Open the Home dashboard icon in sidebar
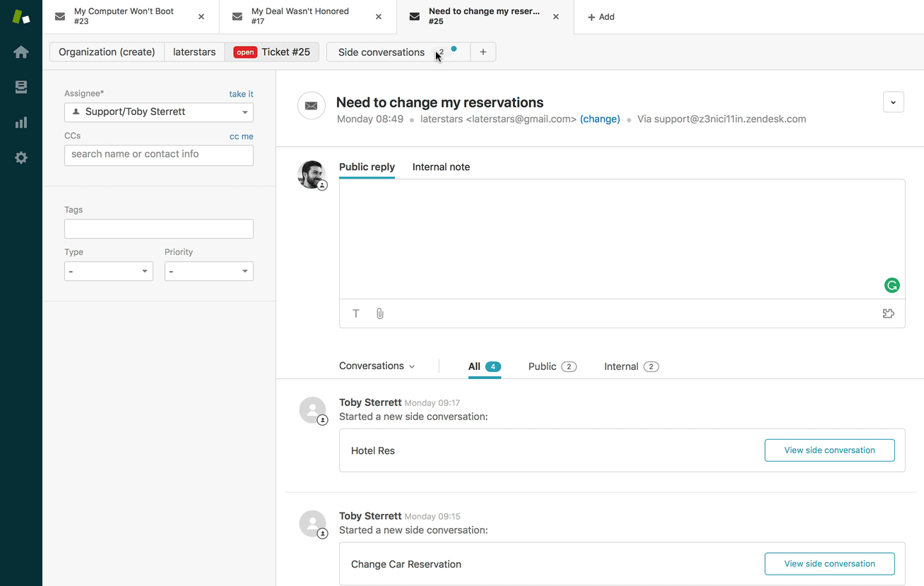Viewport: 924px width, 586px height. 21,52
